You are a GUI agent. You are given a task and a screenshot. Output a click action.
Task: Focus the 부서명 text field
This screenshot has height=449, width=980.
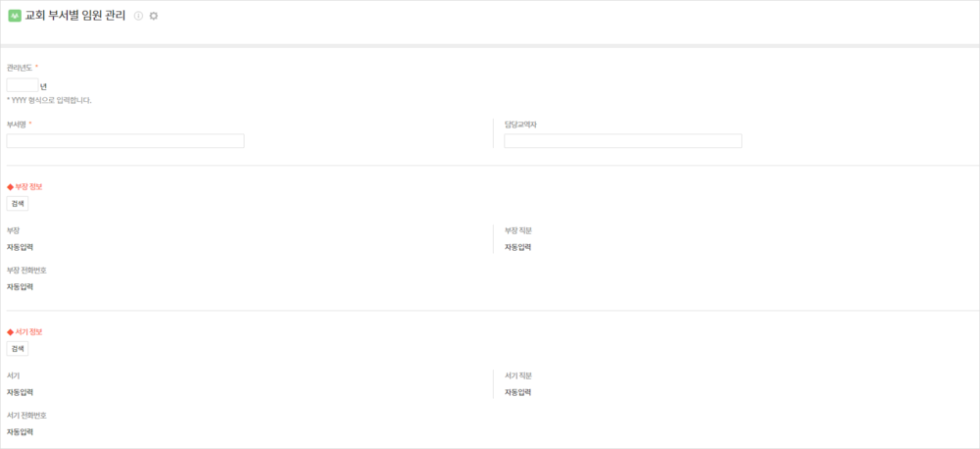pyautogui.click(x=125, y=141)
